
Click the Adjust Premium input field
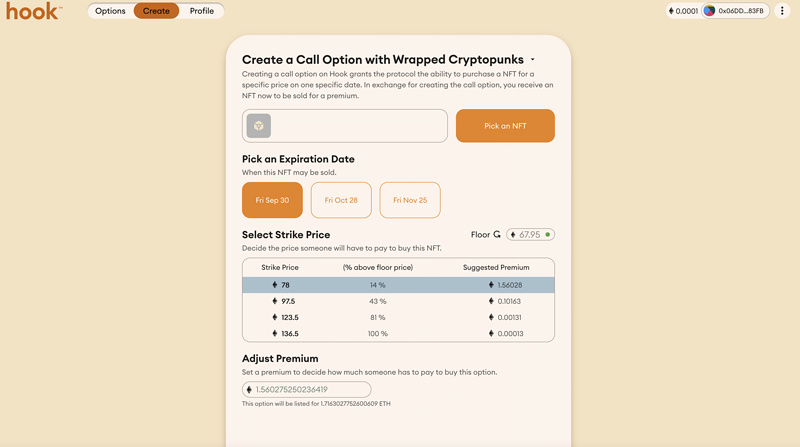[x=312, y=389]
